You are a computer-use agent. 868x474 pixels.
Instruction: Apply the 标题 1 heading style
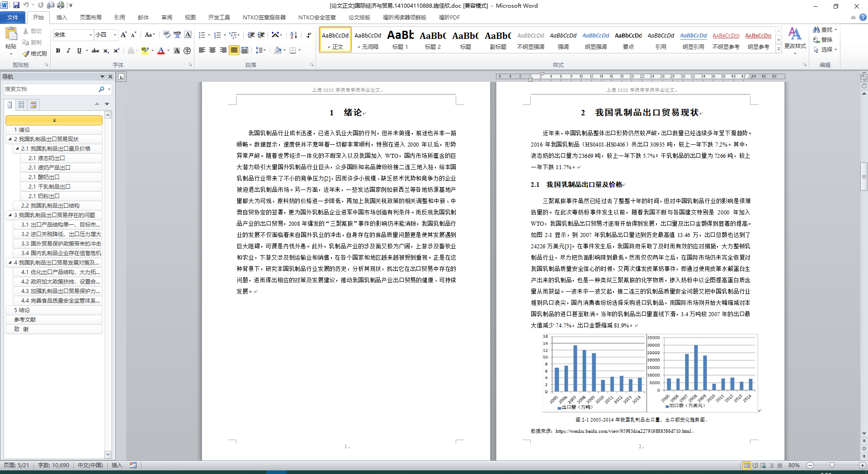coord(400,40)
